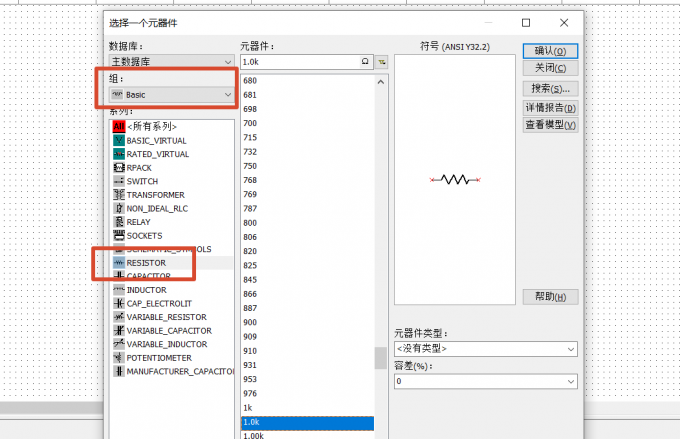
Task: Click the resistor symbol preview
Action: coord(455,179)
